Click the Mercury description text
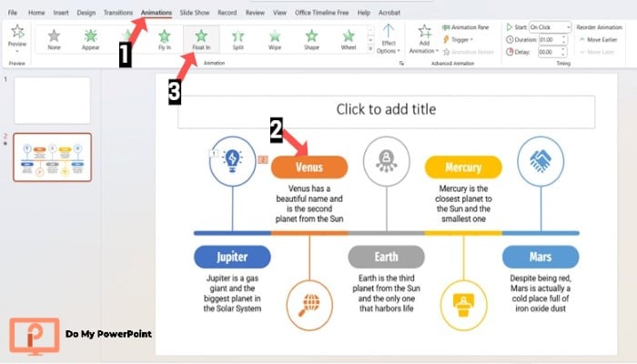This screenshot has width=637, height=364. 463,204
